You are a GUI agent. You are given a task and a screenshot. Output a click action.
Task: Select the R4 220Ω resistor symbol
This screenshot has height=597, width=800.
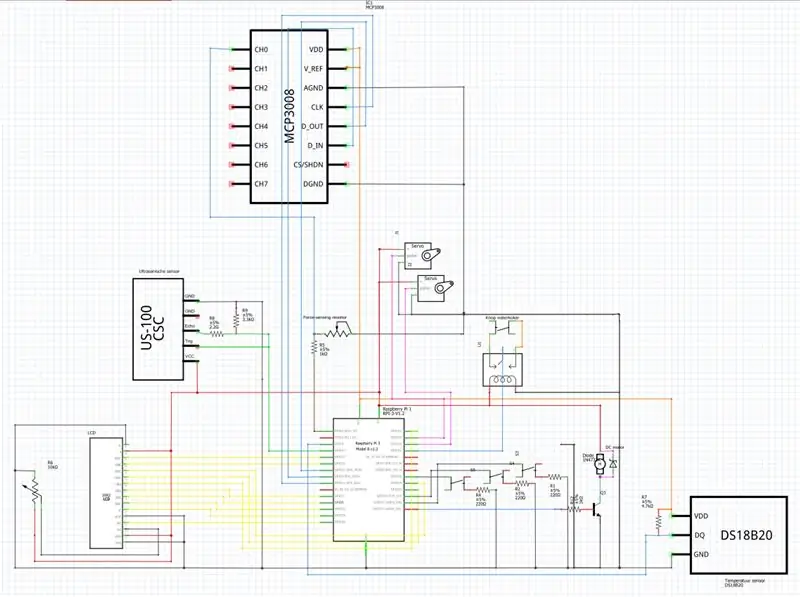pos(483,490)
